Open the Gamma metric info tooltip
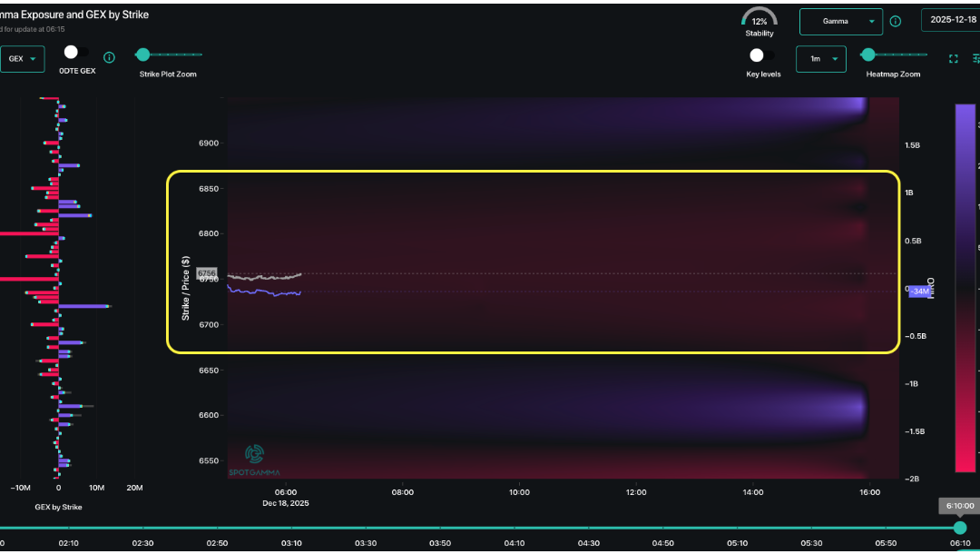 click(x=896, y=21)
